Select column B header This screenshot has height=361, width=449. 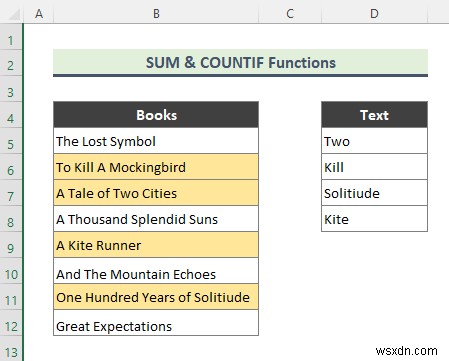156,14
